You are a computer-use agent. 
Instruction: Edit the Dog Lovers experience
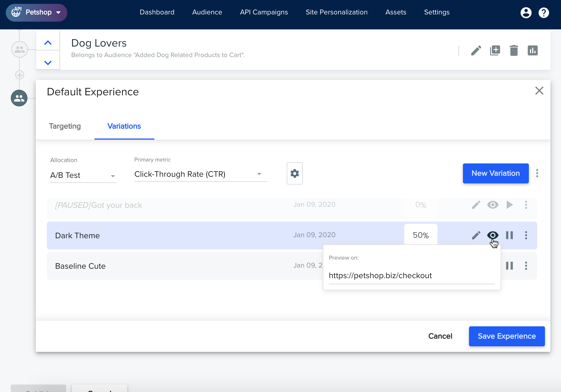click(476, 50)
